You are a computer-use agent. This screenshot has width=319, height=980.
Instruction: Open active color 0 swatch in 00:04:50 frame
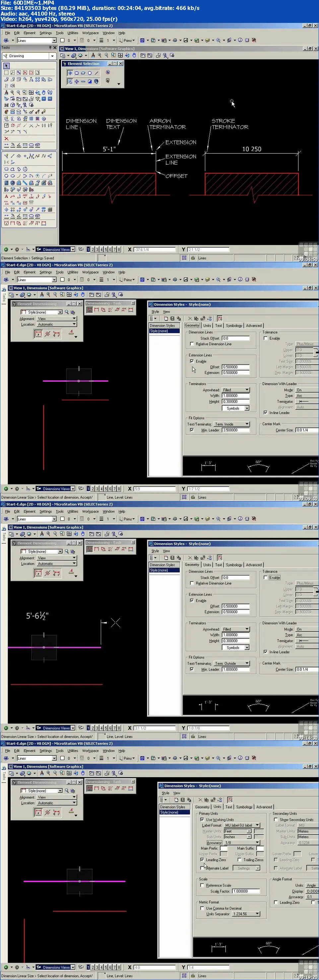tap(62, 40)
